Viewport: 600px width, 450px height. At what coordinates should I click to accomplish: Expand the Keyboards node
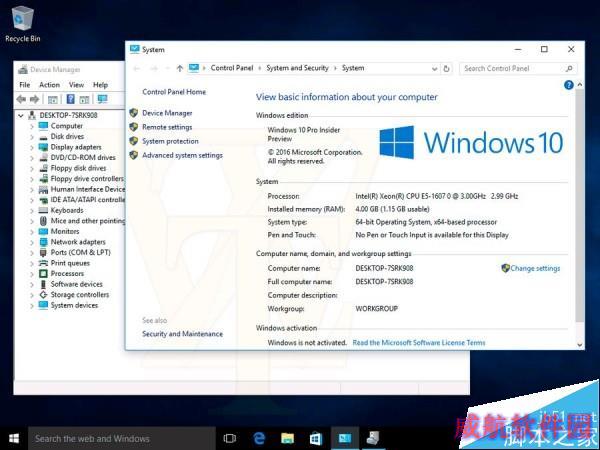32,210
